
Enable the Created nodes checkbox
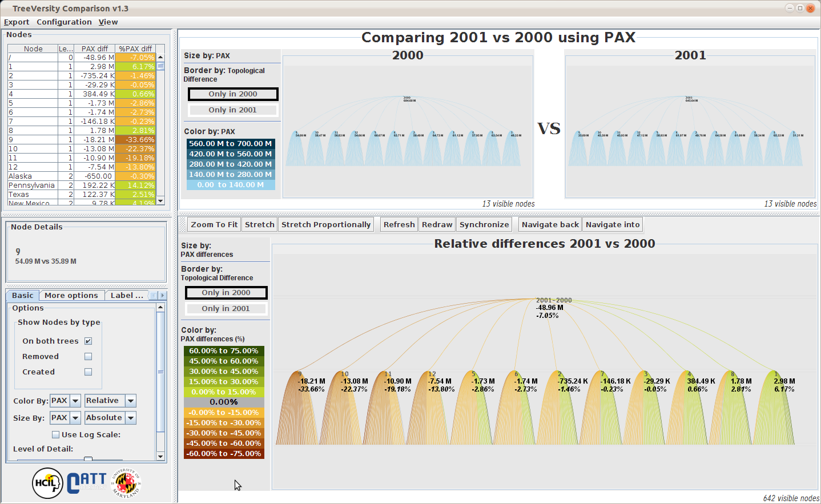88,372
